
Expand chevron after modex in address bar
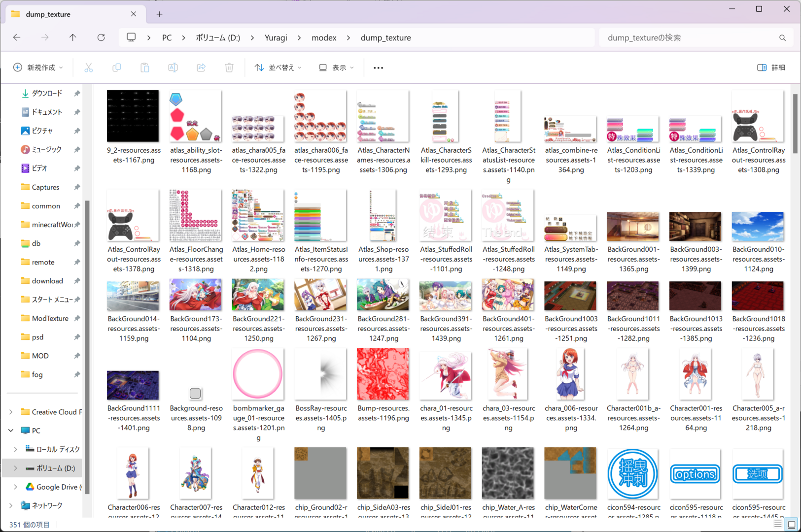(348, 38)
